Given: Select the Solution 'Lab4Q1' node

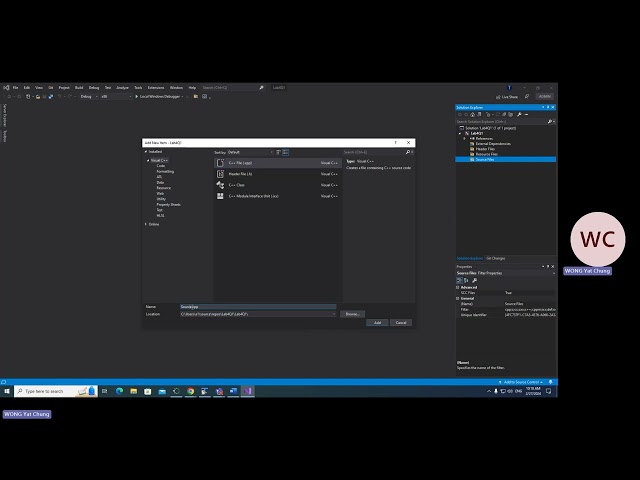Looking at the screenshot, I should (x=488, y=128).
